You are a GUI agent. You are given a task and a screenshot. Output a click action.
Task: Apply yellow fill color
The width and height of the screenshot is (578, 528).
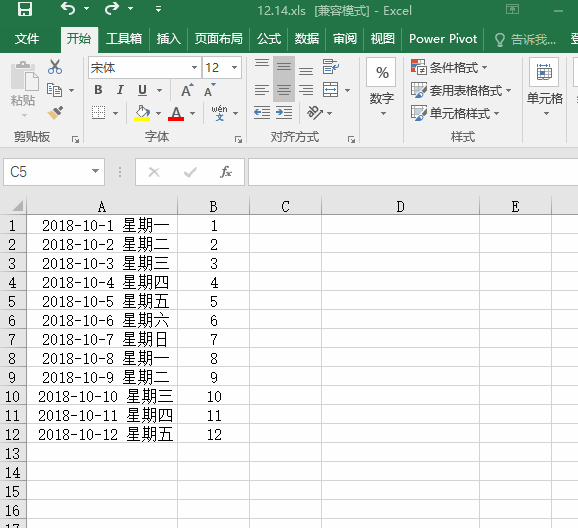[142, 113]
